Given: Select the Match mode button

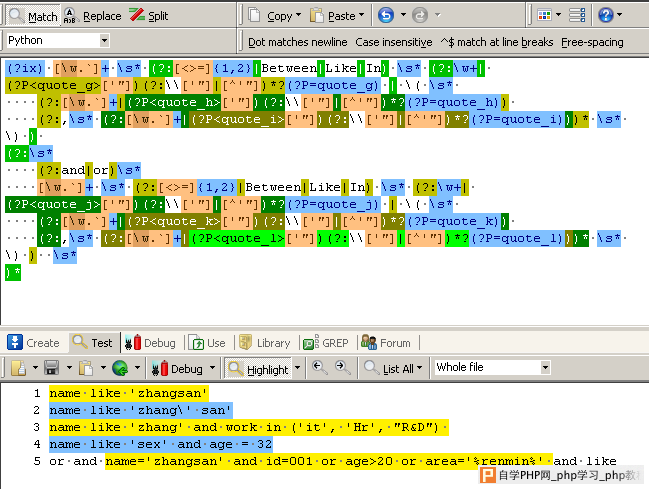Looking at the screenshot, I should (x=34, y=16).
